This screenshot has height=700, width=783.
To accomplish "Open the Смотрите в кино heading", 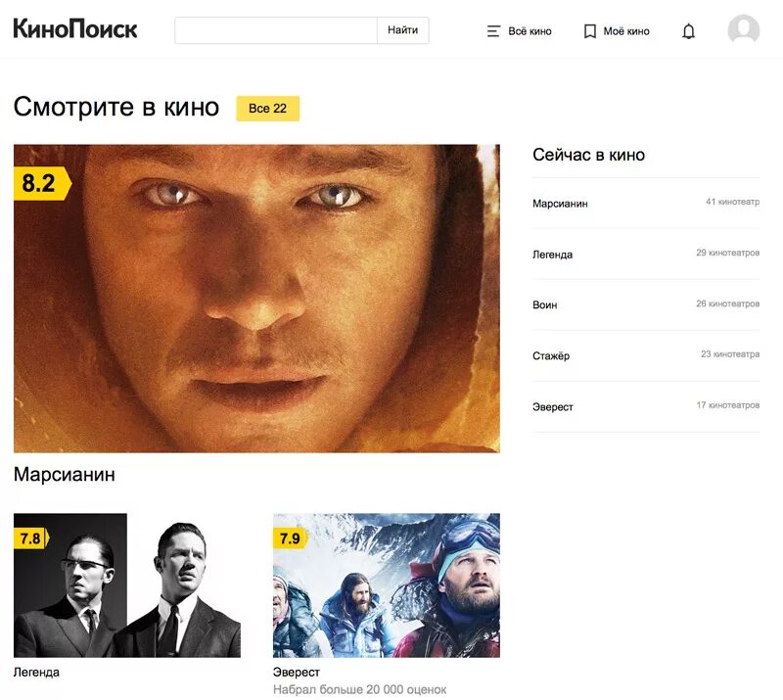I will click(116, 107).
